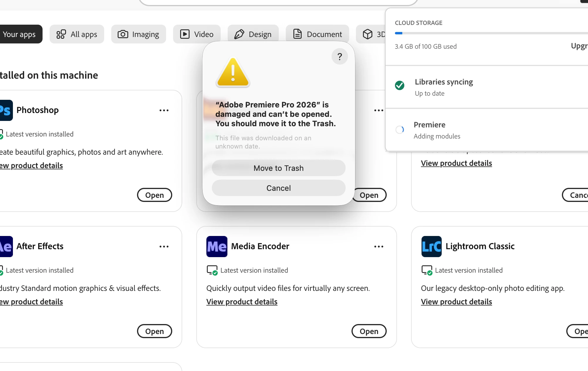View product details on the Premiere card
The image size is (588, 371).
pos(457,163)
